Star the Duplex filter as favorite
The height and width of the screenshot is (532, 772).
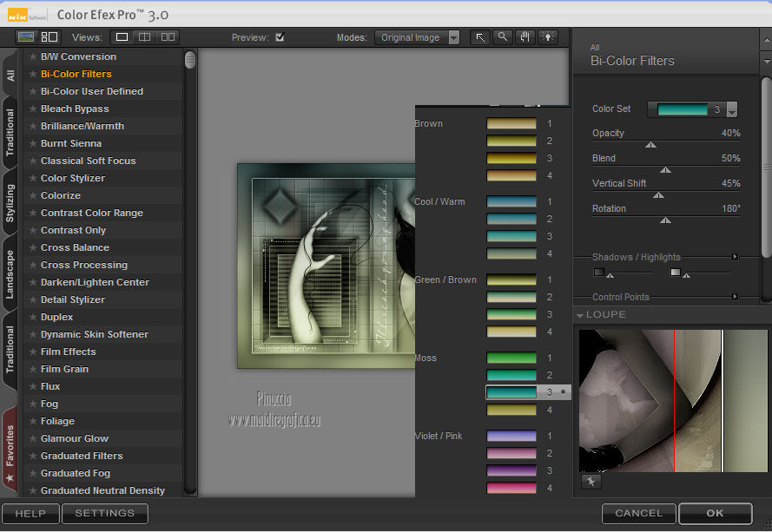tap(33, 317)
